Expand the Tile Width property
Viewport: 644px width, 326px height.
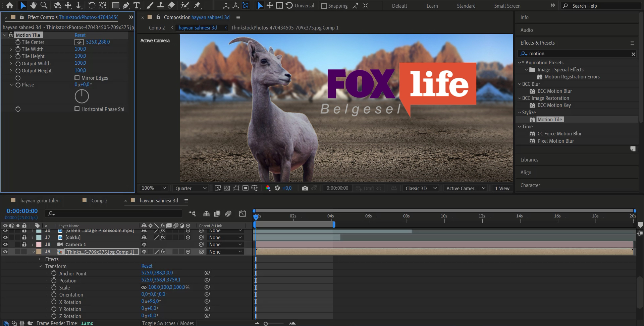tap(11, 49)
